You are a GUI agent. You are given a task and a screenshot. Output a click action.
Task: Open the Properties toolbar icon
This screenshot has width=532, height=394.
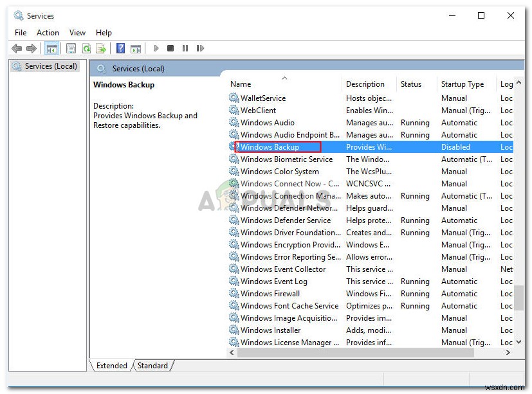71,48
